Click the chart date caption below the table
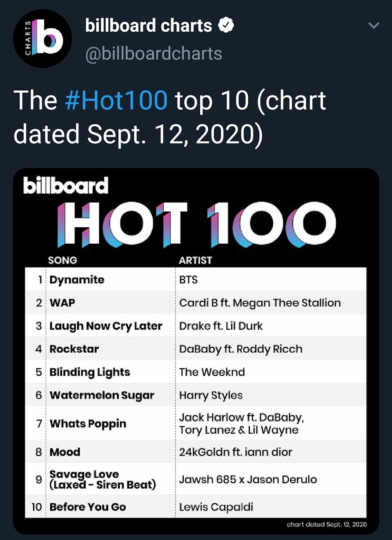This screenshot has width=392, height=540. click(x=327, y=524)
